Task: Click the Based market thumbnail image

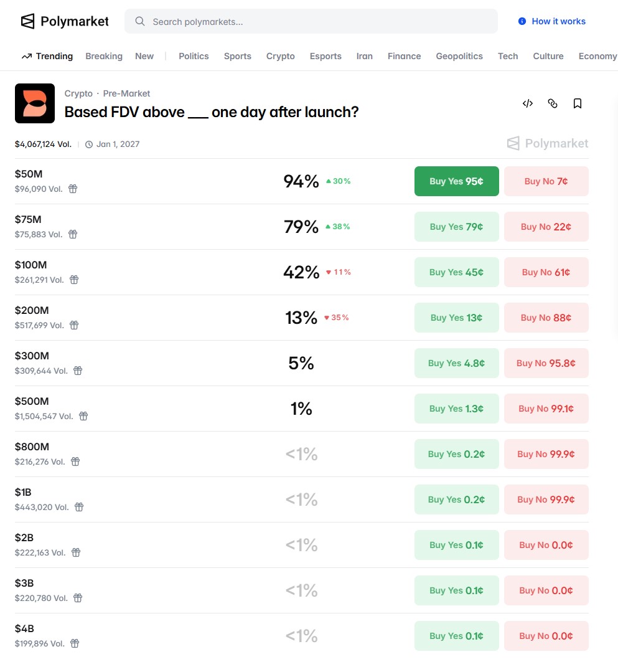Action: [35, 103]
